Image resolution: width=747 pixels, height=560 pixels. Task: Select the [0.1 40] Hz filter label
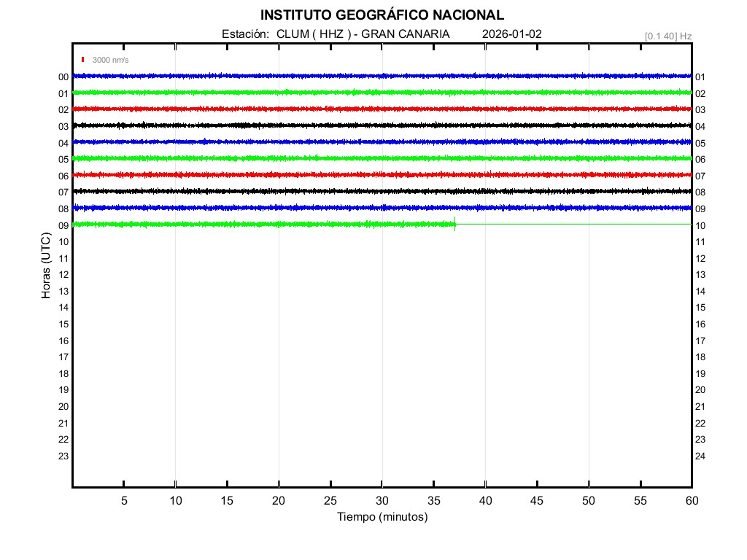click(667, 36)
